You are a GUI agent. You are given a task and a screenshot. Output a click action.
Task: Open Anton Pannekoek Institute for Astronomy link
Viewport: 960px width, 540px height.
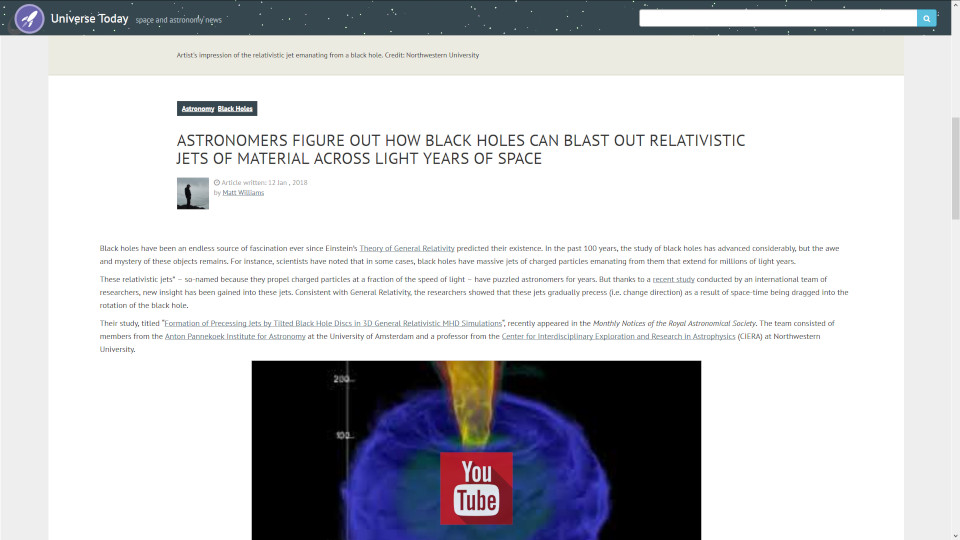[x=235, y=336]
